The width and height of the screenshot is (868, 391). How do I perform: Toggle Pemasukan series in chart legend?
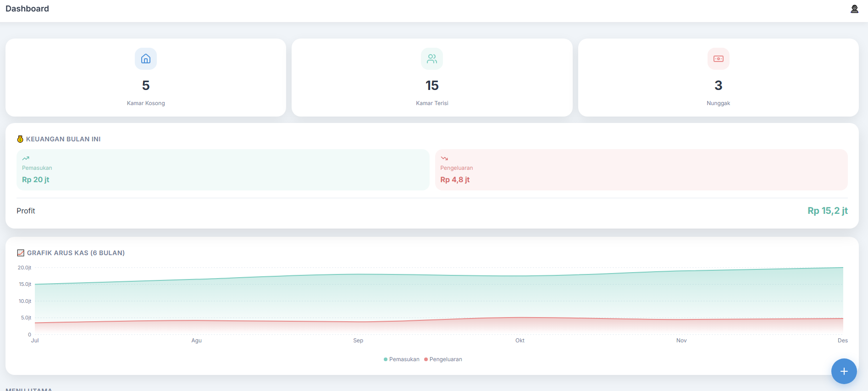click(401, 359)
